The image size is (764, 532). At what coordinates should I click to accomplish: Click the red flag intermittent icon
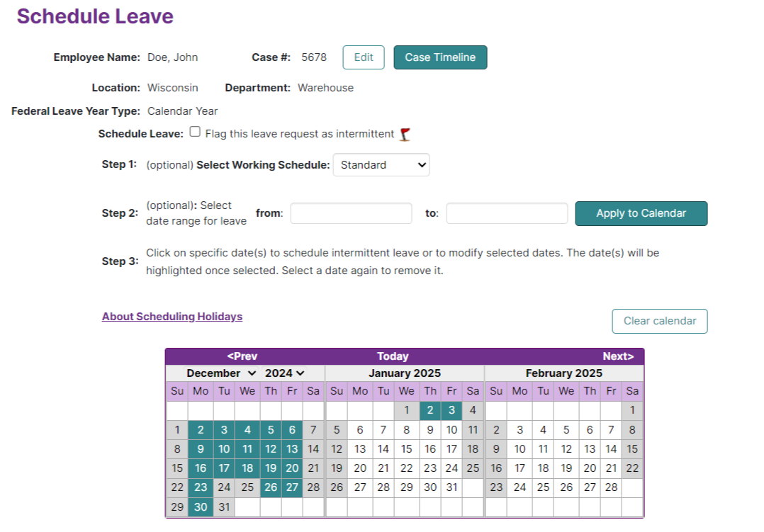[x=405, y=135]
